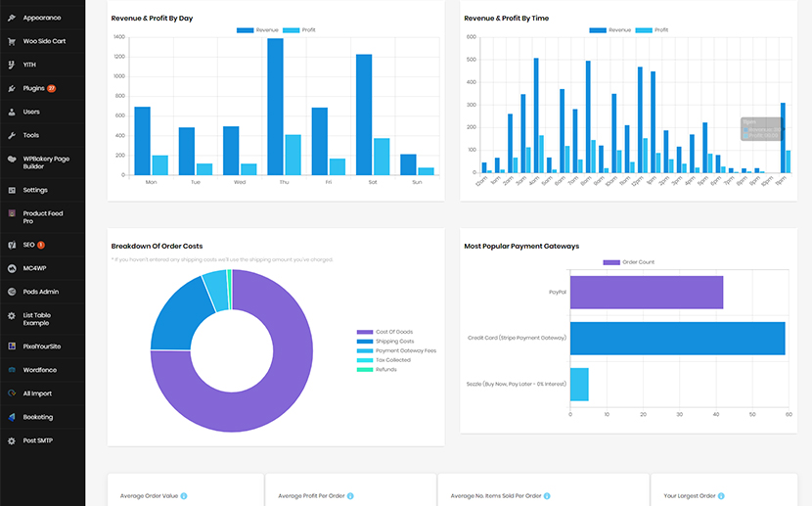Click the Tools wrench icon

tap(12, 135)
